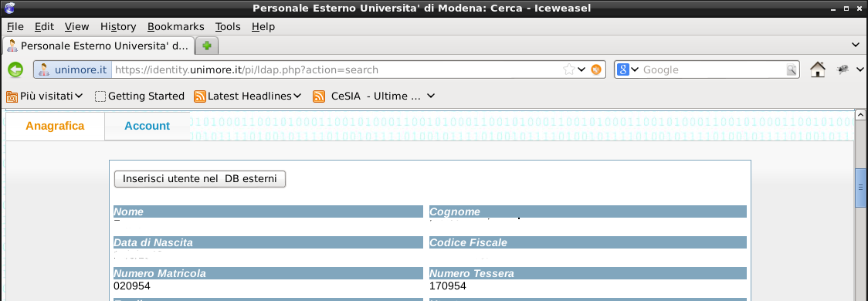Click the RSS icon beside CeSIA

(x=319, y=96)
